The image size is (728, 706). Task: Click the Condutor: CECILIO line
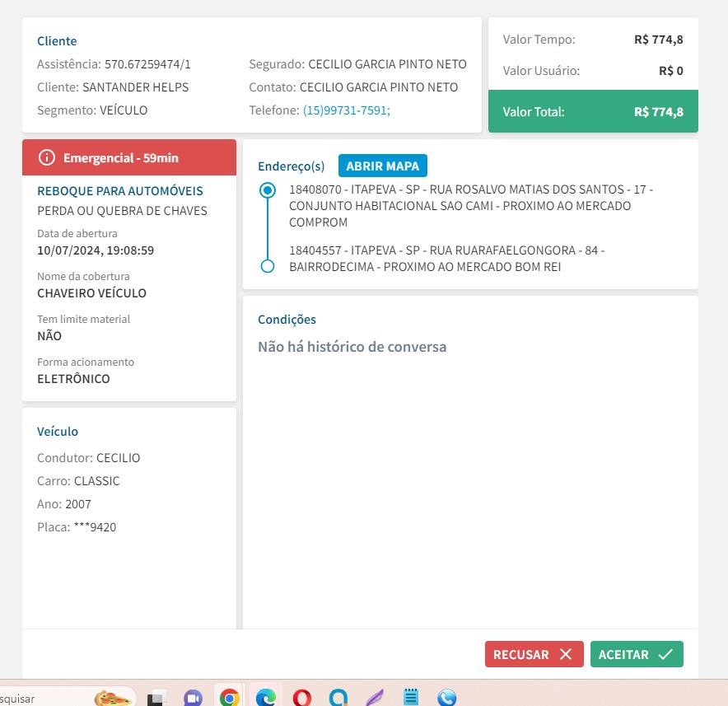pos(89,458)
